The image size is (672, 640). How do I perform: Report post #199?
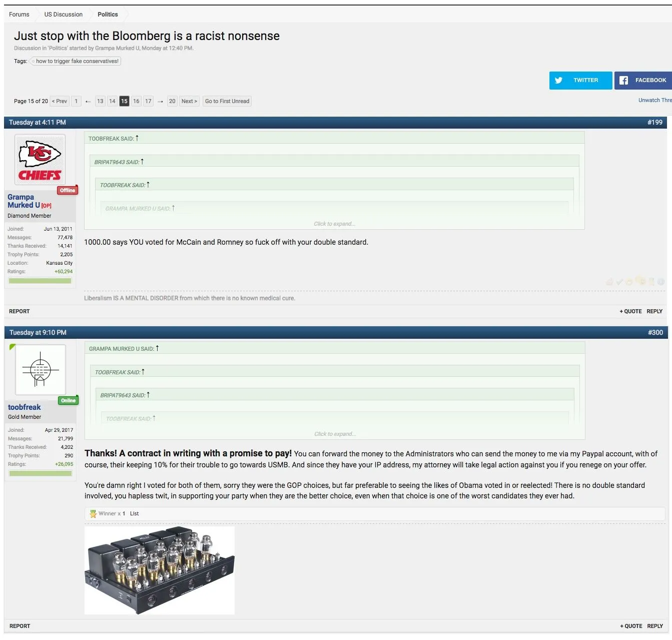coord(20,311)
